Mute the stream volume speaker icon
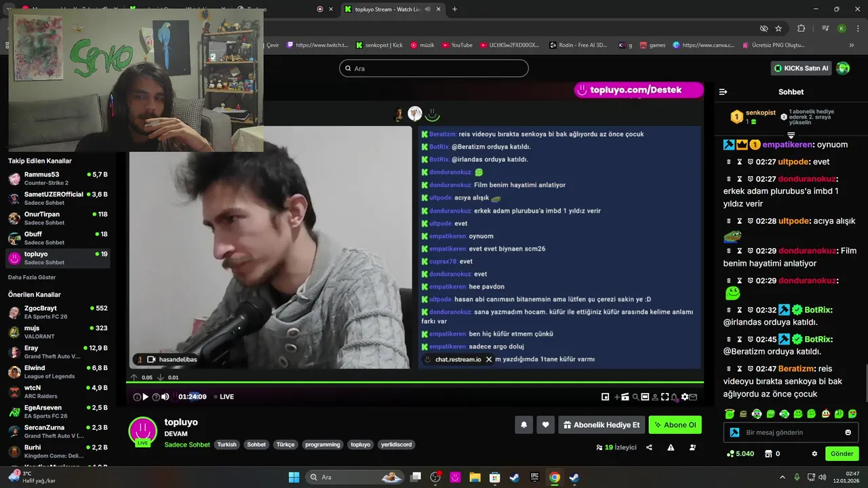The height and width of the screenshot is (488, 868). pos(165,397)
